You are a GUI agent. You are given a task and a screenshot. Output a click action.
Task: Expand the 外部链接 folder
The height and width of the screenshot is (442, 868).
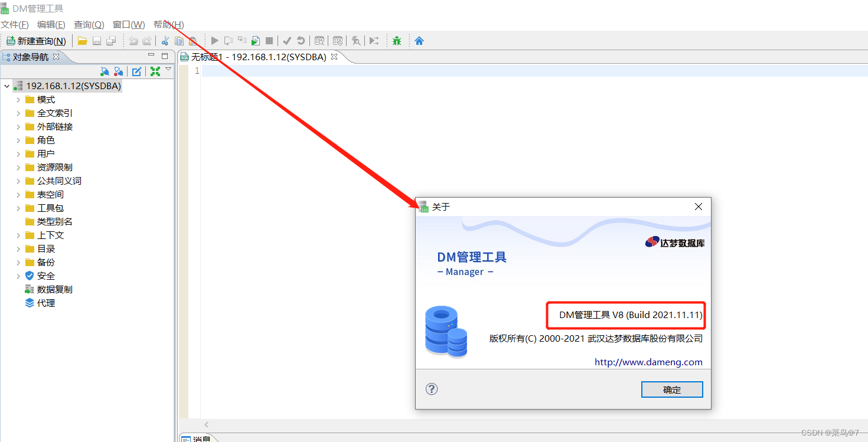[18, 127]
